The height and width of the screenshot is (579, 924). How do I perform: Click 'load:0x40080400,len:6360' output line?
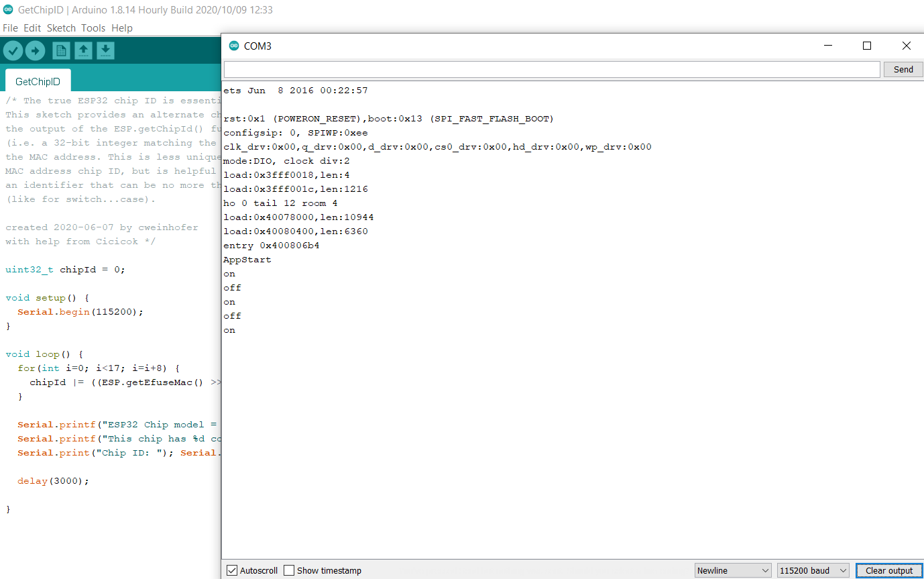point(296,231)
